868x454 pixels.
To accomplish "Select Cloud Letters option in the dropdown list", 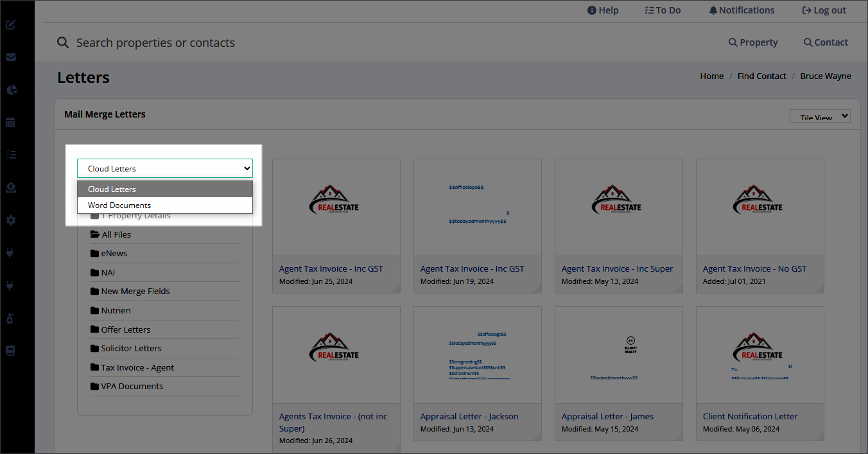I will click(x=165, y=189).
